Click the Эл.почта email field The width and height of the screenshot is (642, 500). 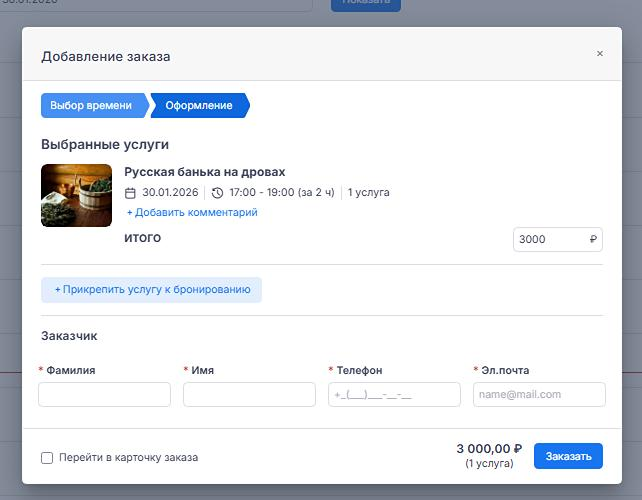(x=539, y=394)
